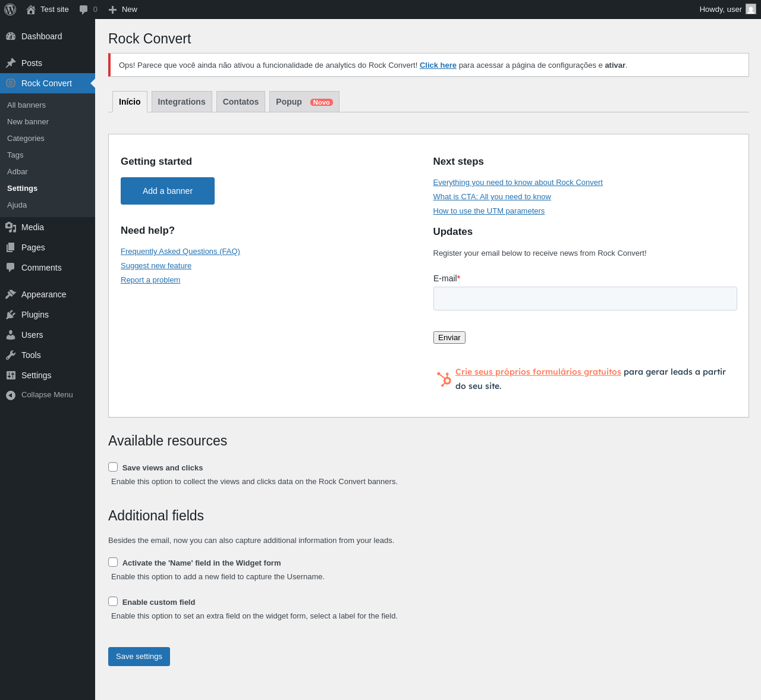Click the Save settings button
761x700 pixels.
click(x=139, y=657)
